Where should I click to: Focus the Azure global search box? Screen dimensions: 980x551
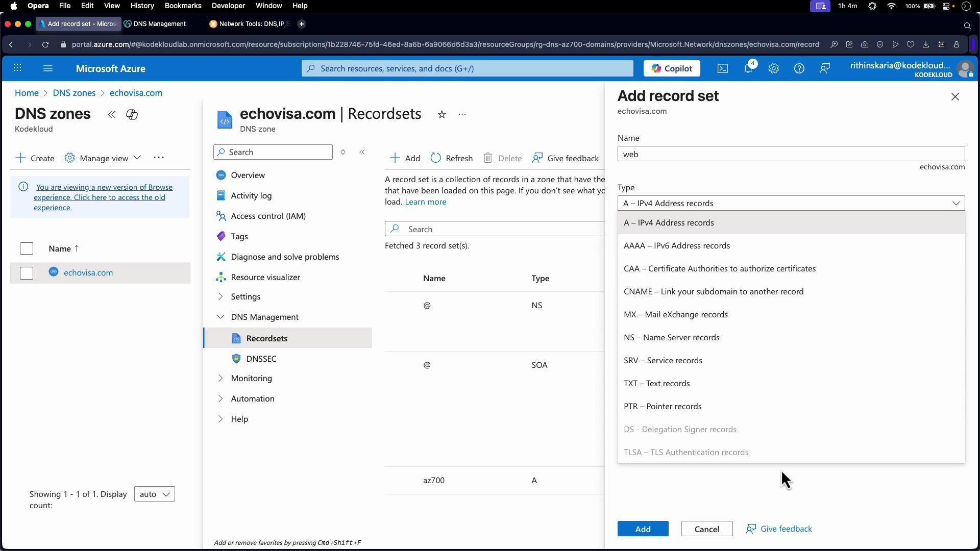(x=467, y=68)
